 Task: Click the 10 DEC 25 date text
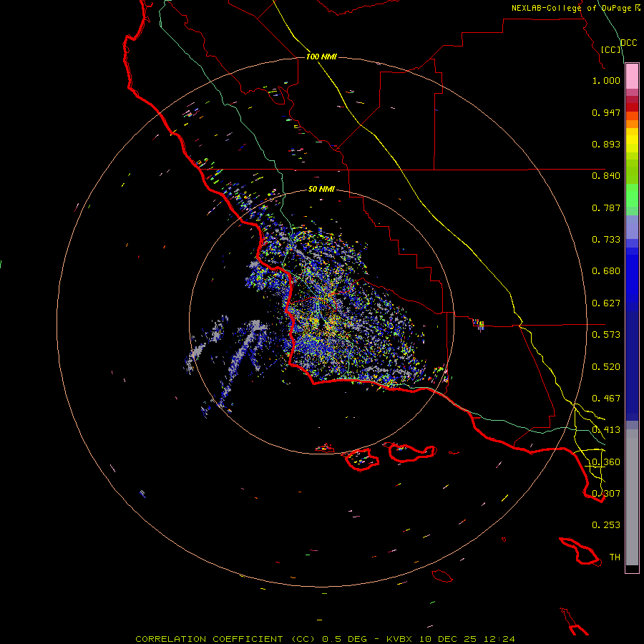pos(448,639)
